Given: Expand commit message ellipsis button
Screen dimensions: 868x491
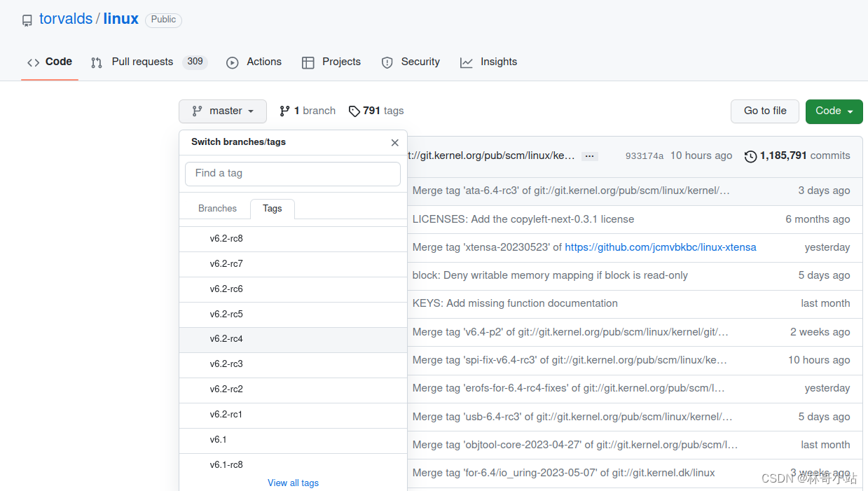Looking at the screenshot, I should coord(590,156).
